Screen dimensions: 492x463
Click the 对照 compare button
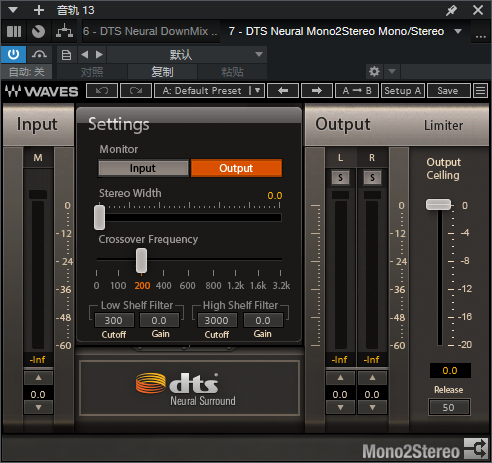[92, 72]
